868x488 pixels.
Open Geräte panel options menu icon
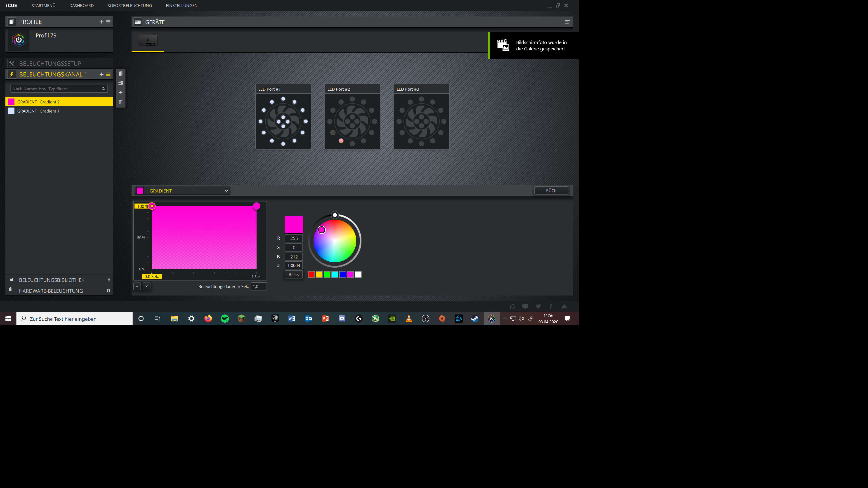567,22
